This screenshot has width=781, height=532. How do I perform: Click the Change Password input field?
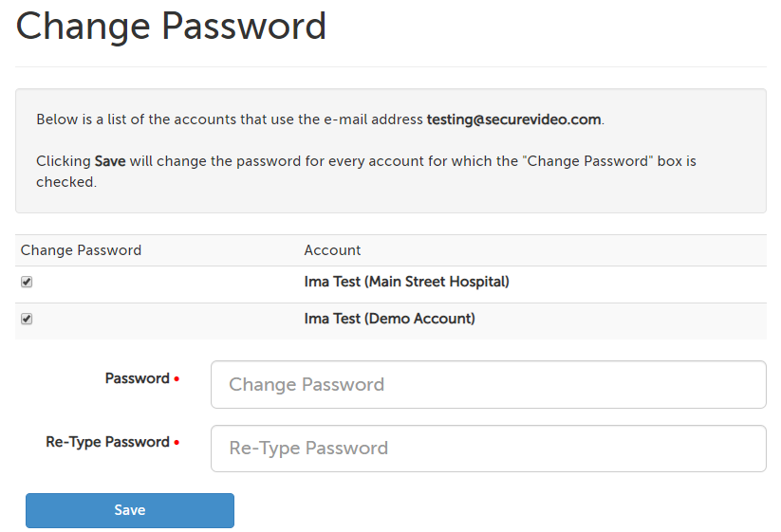[488, 385]
